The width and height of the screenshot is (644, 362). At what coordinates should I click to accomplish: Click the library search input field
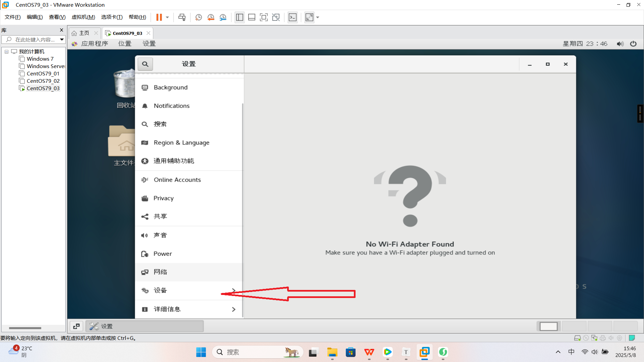[35, 40]
